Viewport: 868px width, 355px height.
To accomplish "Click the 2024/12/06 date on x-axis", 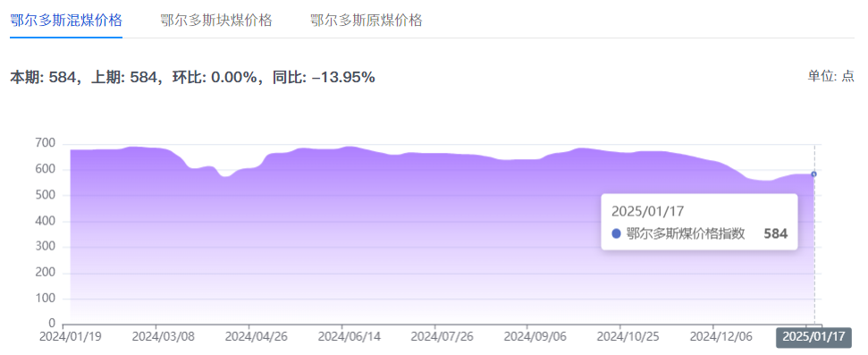I will click(x=713, y=337).
